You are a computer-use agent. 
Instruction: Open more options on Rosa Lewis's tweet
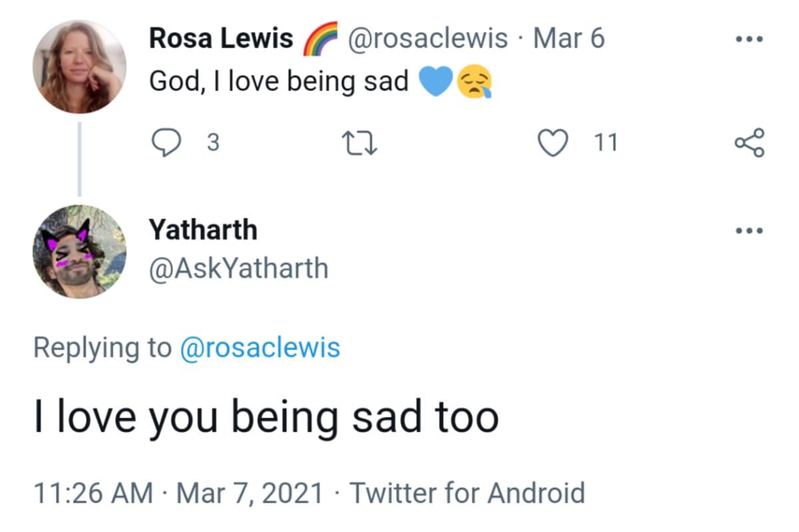point(749,39)
